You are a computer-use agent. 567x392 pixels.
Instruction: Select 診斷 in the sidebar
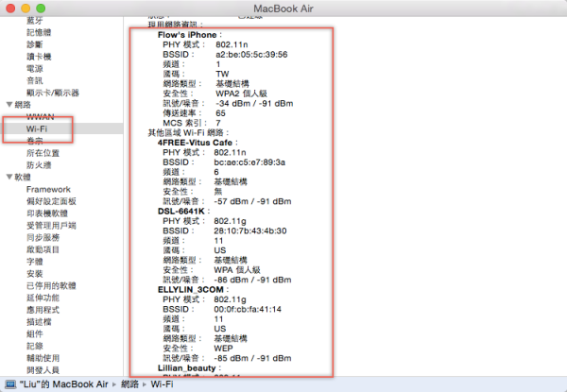point(35,44)
